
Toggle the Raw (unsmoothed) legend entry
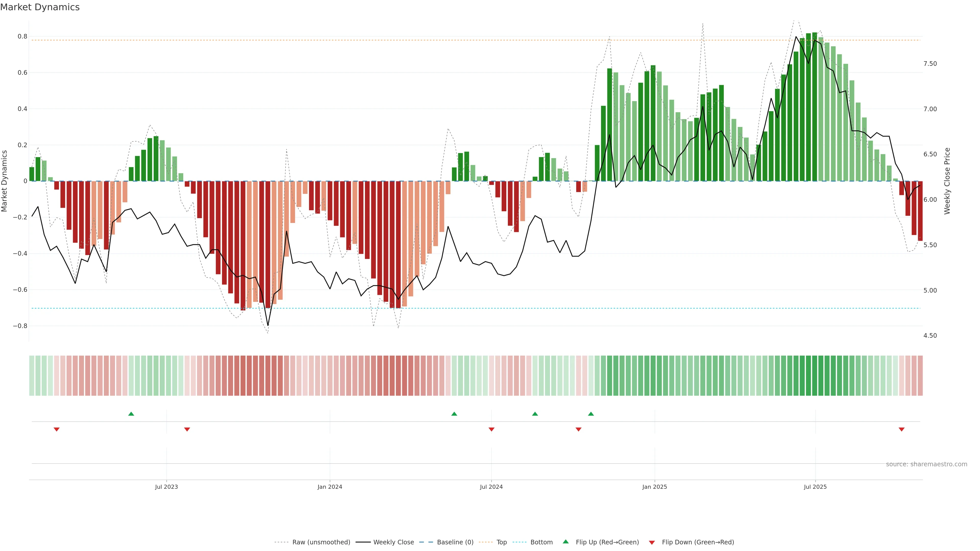click(321, 542)
